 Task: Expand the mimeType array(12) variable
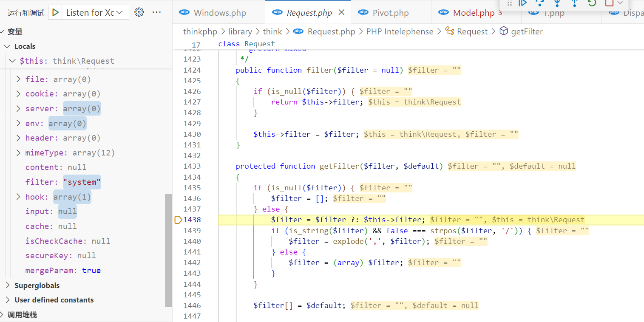point(18,153)
